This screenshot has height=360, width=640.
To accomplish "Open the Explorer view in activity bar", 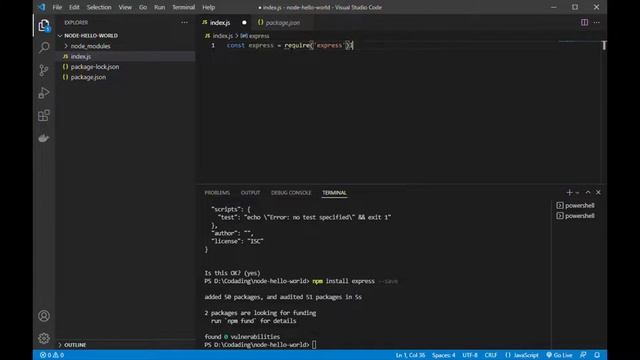I will [44, 25].
